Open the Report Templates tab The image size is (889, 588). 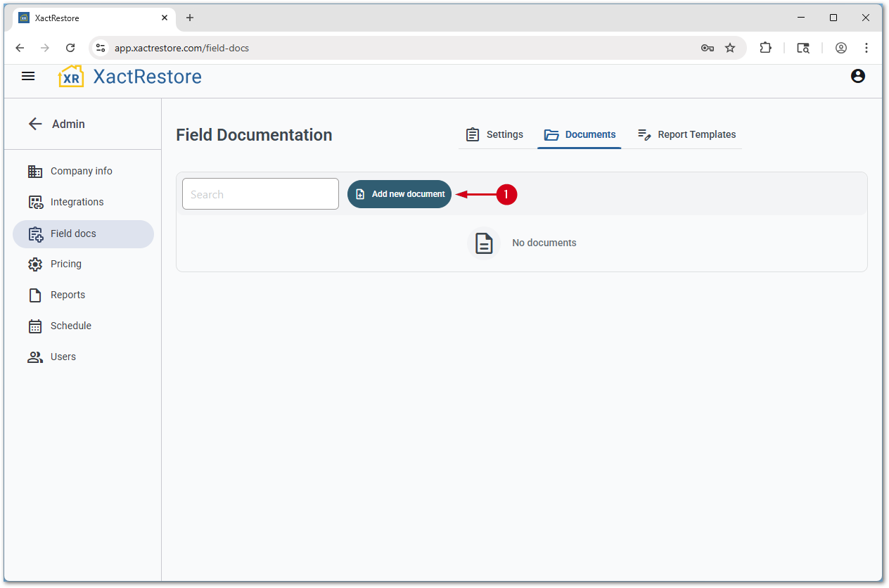pyautogui.click(x=686, y=134)
